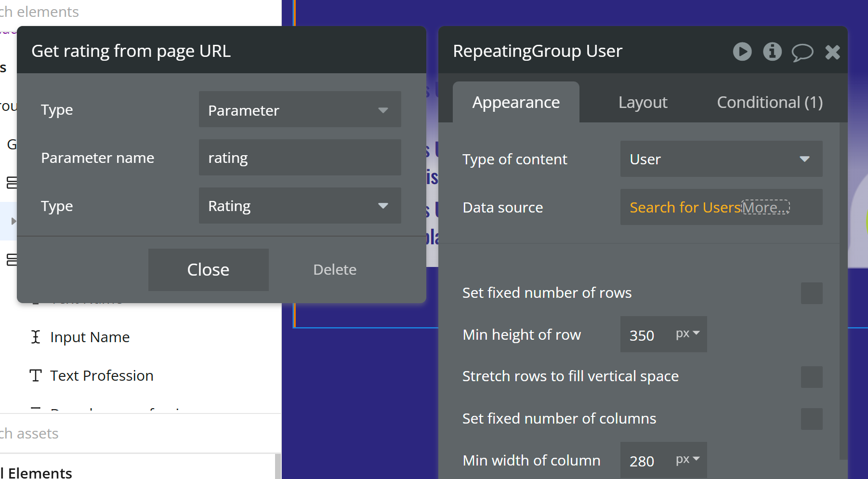Open the info icon for RepeatingGroup User

click(772, 52)
